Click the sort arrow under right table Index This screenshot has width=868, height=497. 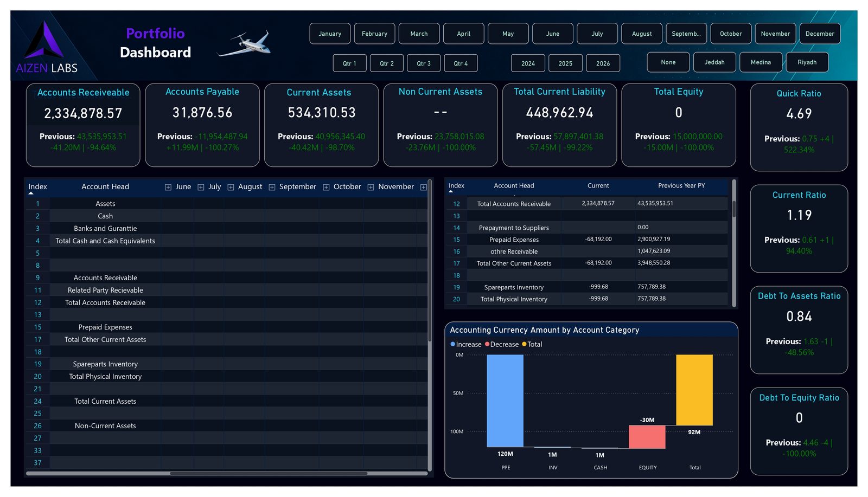pos(451,191)
